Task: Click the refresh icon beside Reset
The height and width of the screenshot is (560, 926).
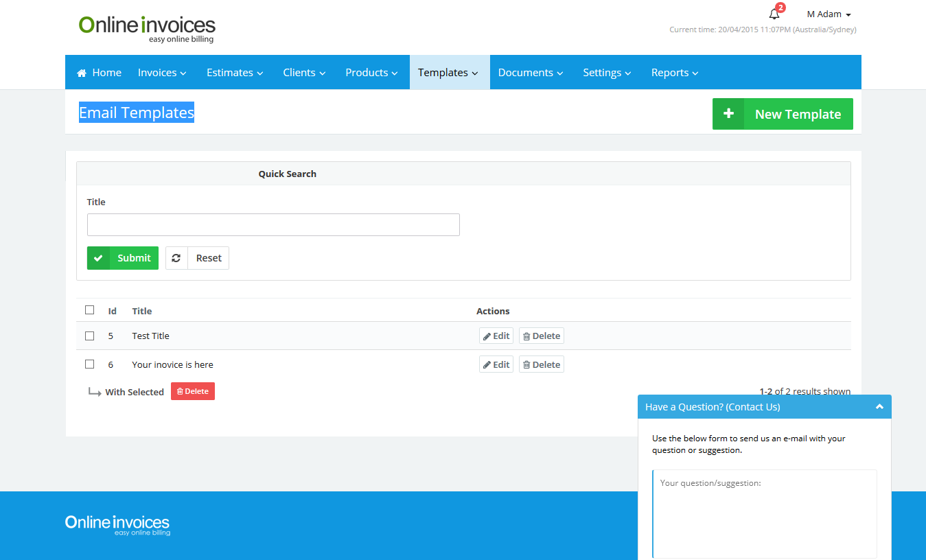Action: [176, 258]
